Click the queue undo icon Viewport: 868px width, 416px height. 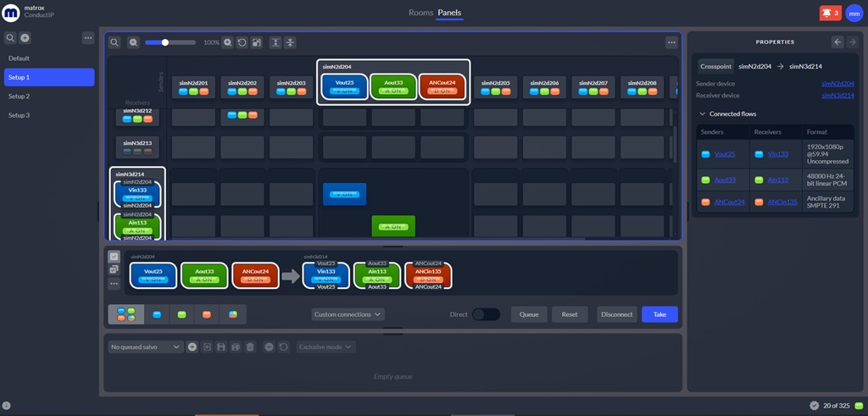283,347
